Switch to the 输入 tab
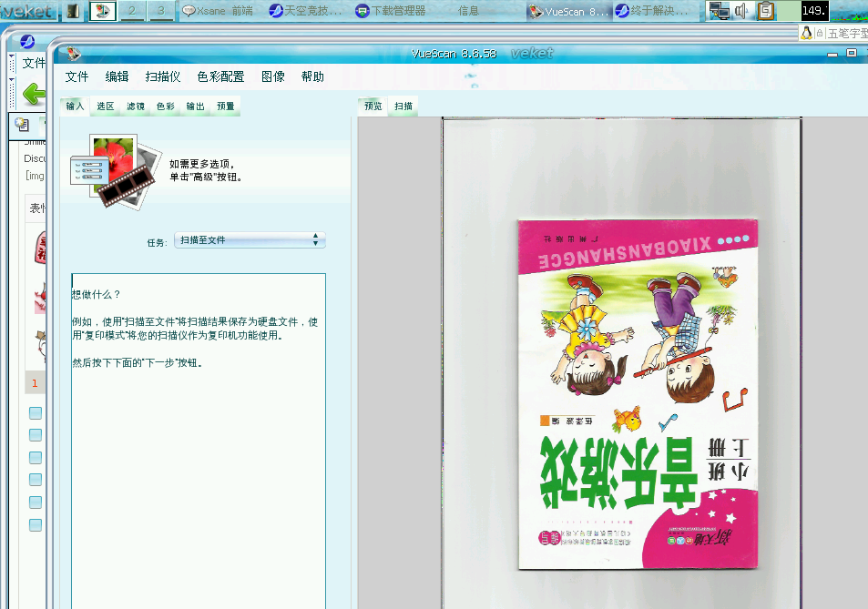 [75, 107]
